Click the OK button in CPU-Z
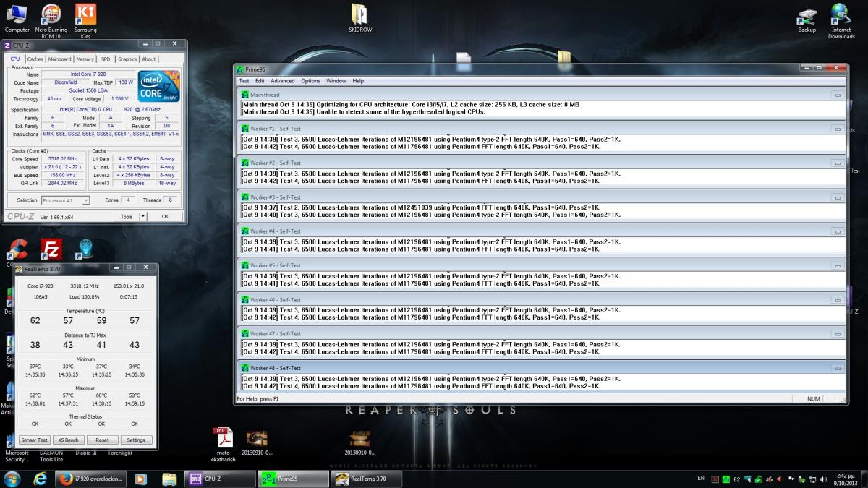The image size is (868, 488). (165, 216)
